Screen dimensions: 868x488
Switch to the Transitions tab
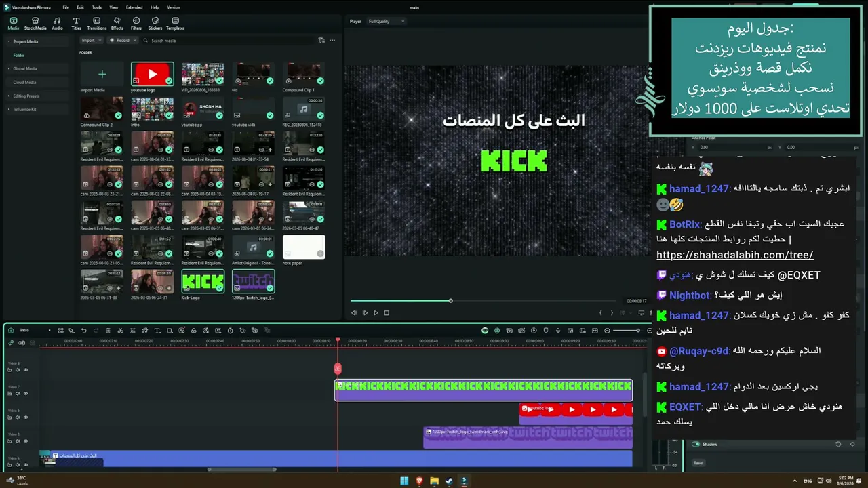click(96, 24)
